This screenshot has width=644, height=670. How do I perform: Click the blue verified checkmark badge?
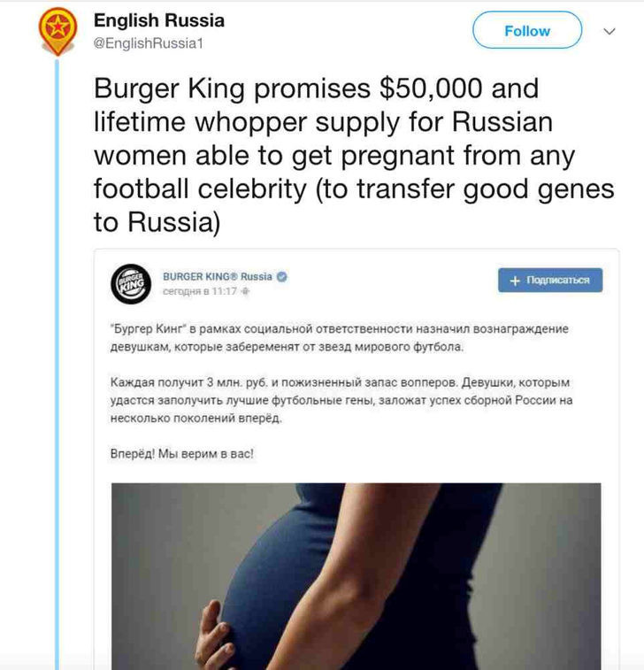pyautogui.click(x=282, y=277)
